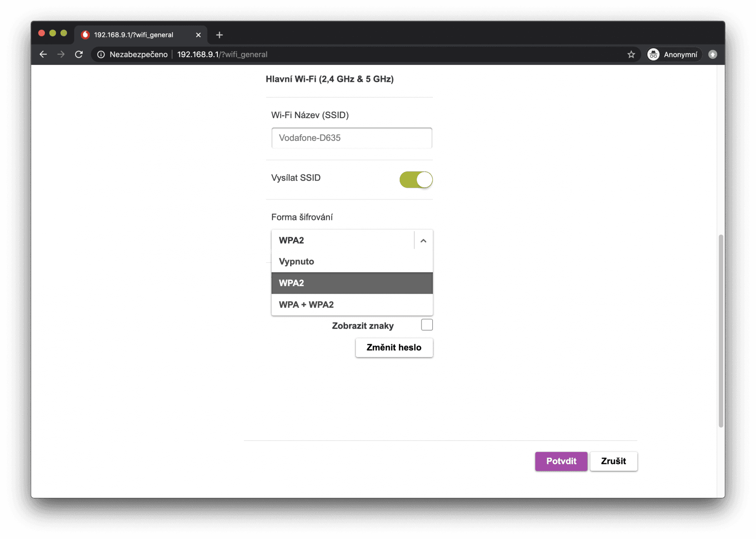This screenshot has width=756, height=539.
Task: Bookmark this page with the star icon
Action: point(631,54)
